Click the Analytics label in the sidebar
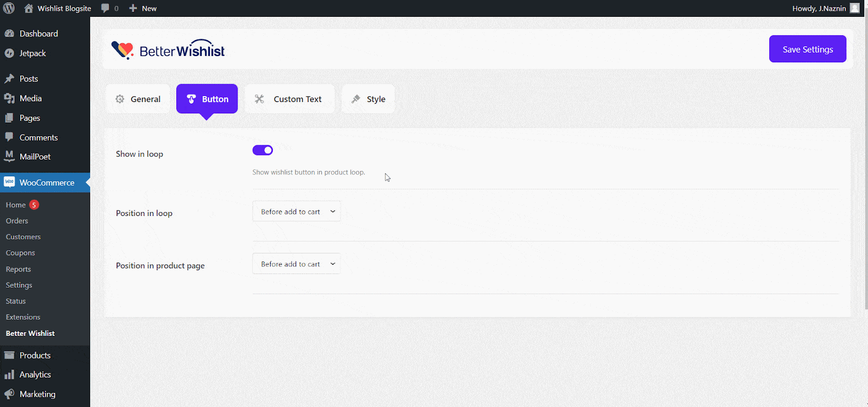Viewport: 868px width, 407px height. point(35,374)
